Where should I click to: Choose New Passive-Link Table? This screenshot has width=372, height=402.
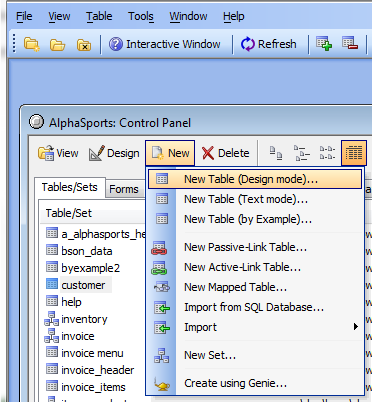255,247
